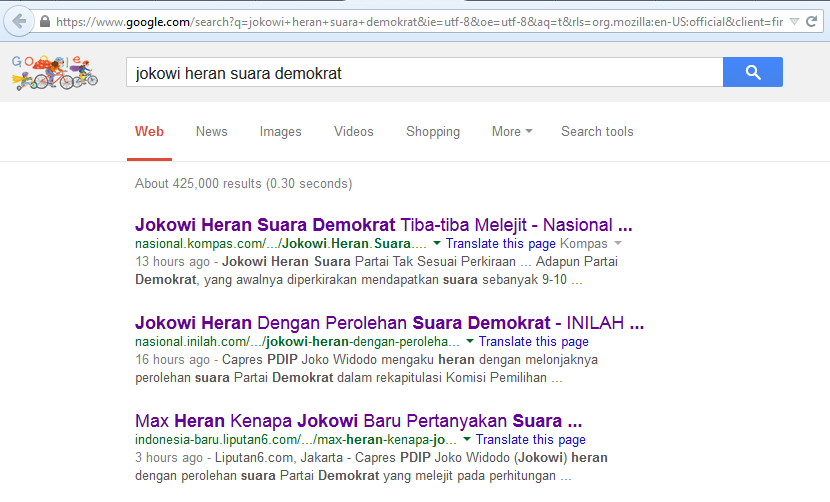Viewport: 830px width, 502px height.
Task: Switch to the News tab
Action: [211, 131]
